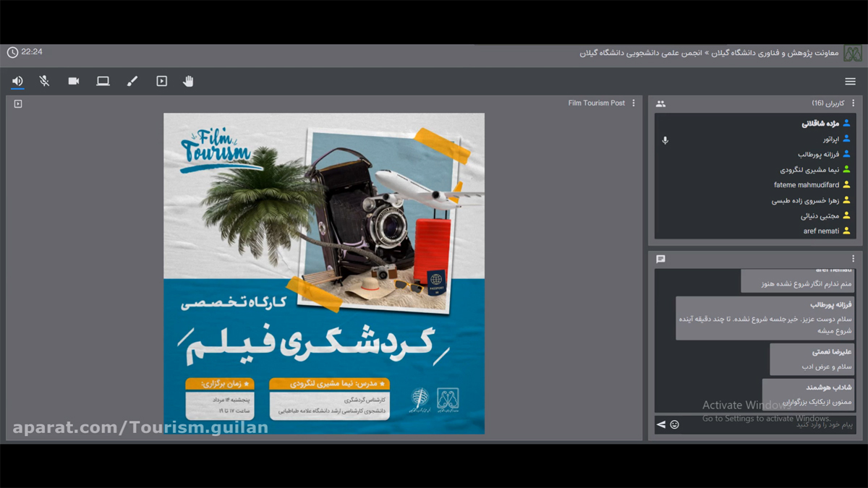This screenshot has width=868, height=488.
Task: Click the Film Tourism poster slide
Action: (x=323, y=273)
